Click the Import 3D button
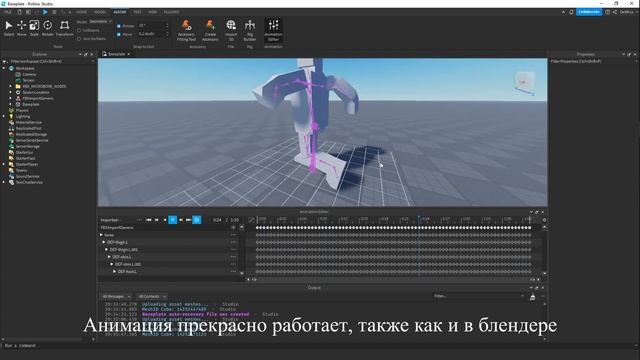This screenshot has height=360, width=640. click(x=231, y=30)
